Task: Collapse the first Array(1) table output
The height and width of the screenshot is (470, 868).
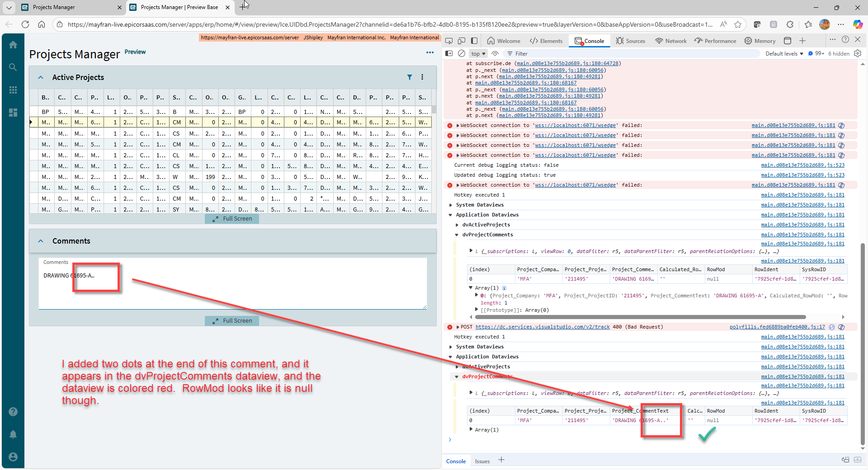Action: click(471, 288)
